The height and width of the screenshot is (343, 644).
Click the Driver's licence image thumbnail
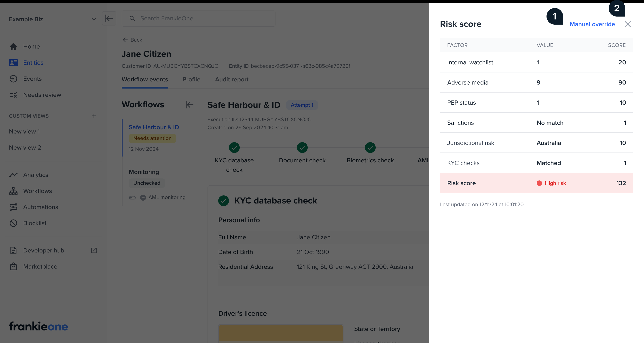(280, 334)
